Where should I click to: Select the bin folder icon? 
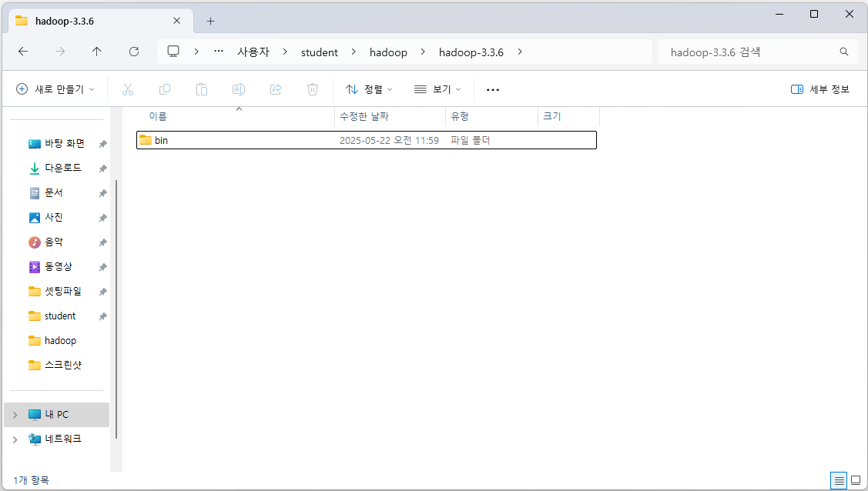146,140
